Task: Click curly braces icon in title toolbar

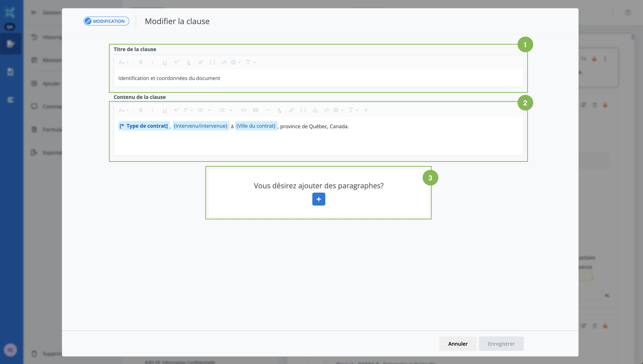Action: [x=212, y=62]
